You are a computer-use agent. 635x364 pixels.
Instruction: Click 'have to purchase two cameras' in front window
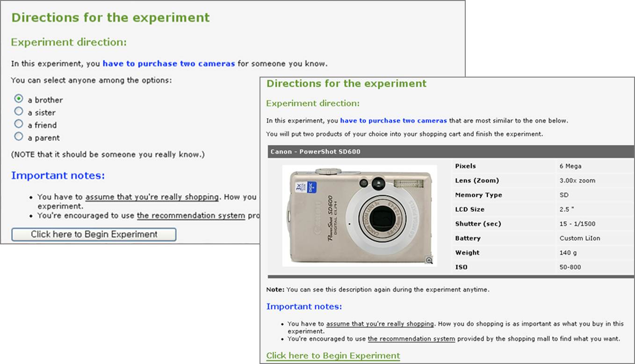(393, 121)
